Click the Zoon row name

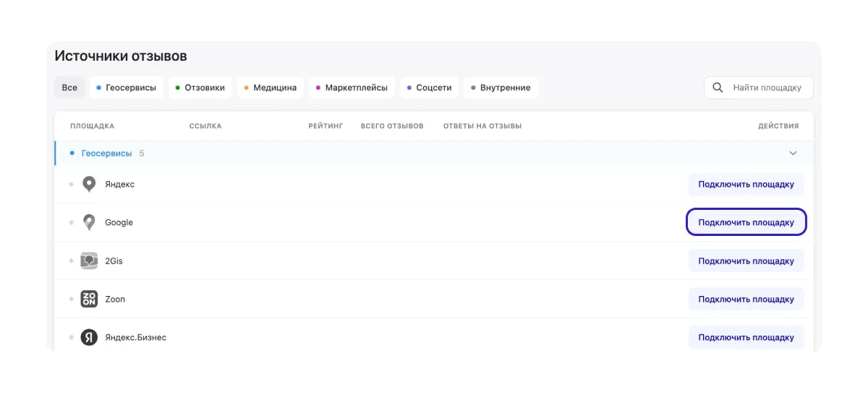(115, 300)
